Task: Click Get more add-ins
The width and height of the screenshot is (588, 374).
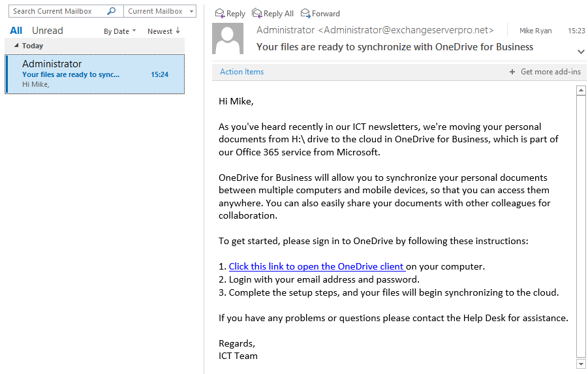Action: [551, 72]
